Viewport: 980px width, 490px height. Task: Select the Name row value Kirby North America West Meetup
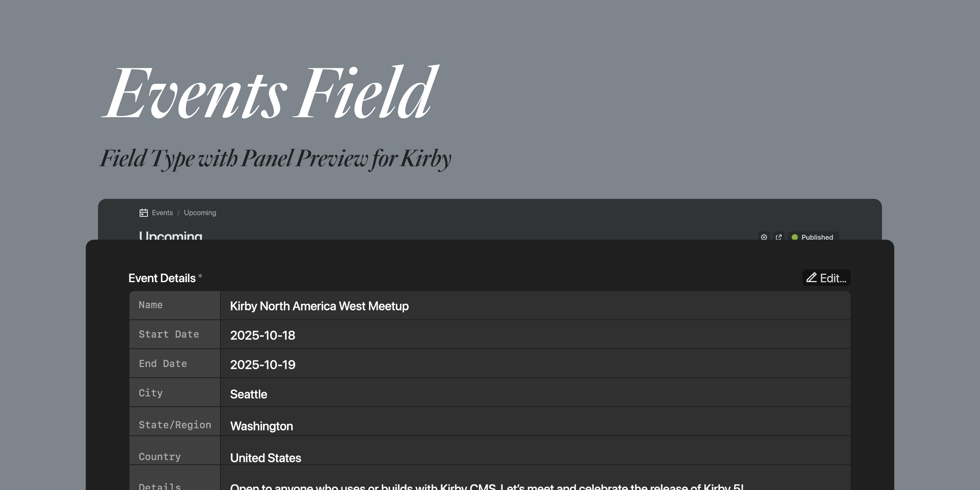tap(320, 306)
